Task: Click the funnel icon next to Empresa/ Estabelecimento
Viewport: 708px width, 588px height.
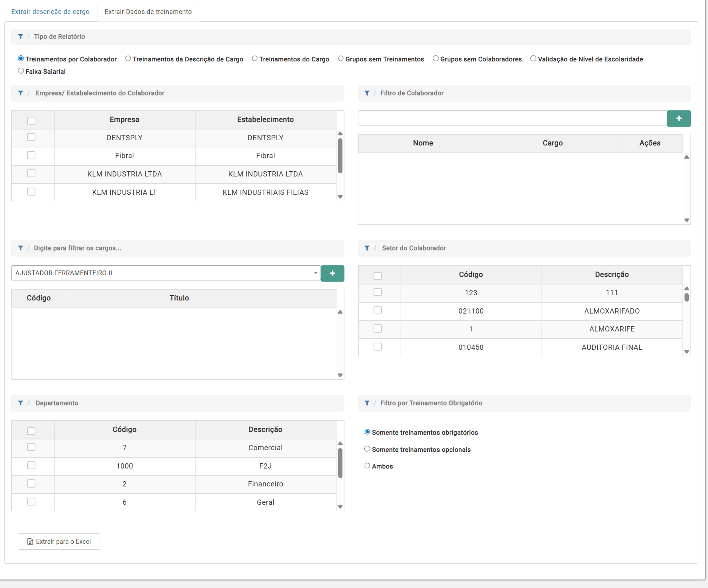Action: (21, 93)
